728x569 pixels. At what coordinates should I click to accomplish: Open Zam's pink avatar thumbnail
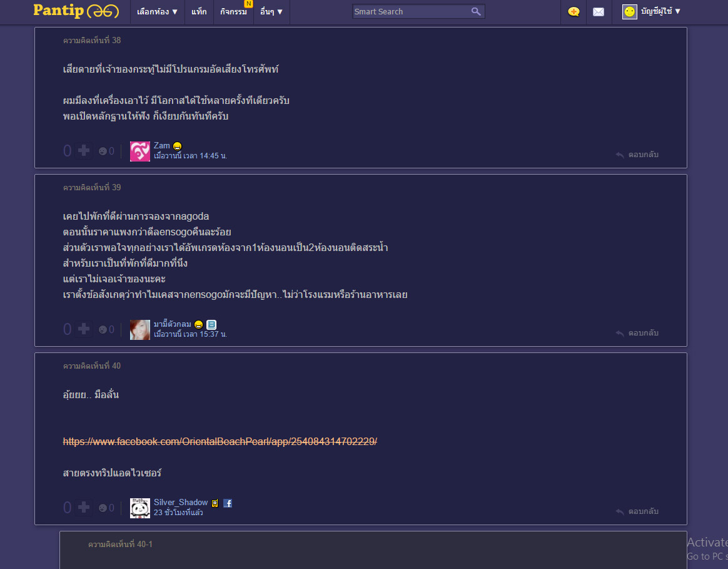pos(139,151)
